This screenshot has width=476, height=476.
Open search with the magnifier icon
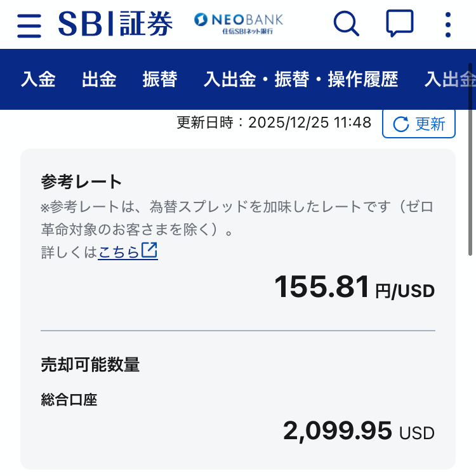point(346,24)
